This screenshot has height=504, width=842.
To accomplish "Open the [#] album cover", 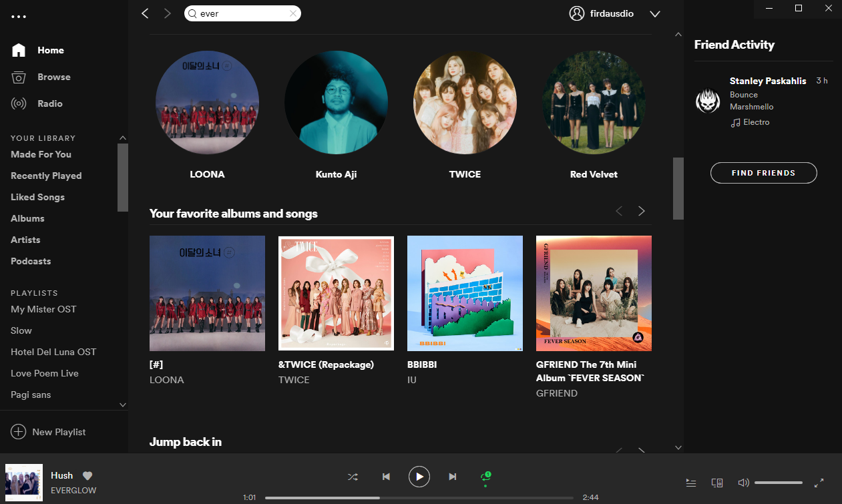I will coord(207,293).
